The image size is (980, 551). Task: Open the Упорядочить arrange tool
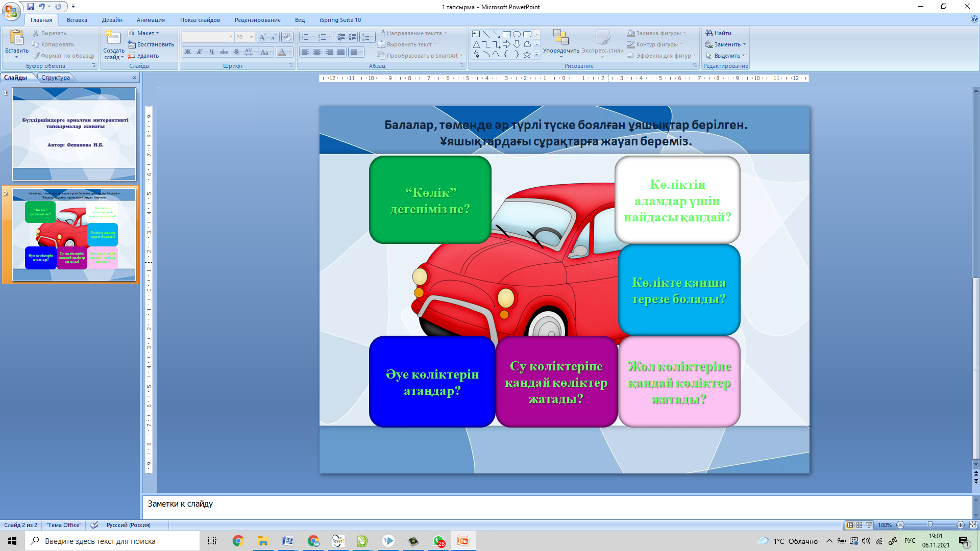tap(561, 41)
